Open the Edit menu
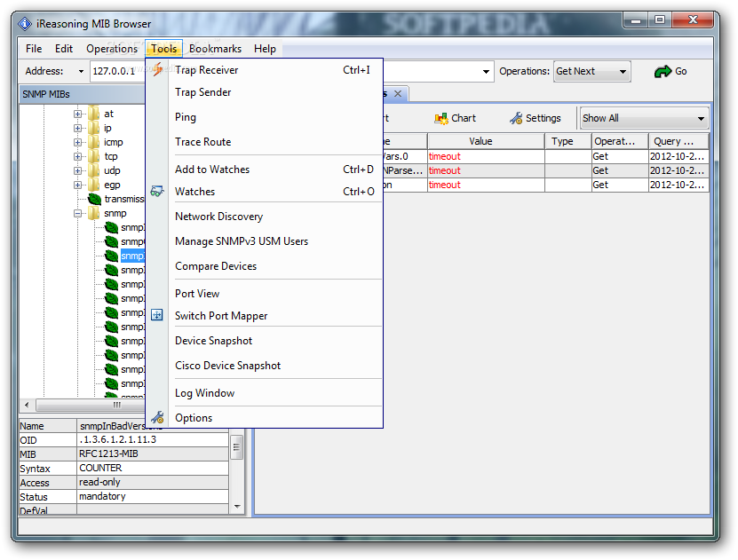Screen dimensions: 738x560 [64, 49]
